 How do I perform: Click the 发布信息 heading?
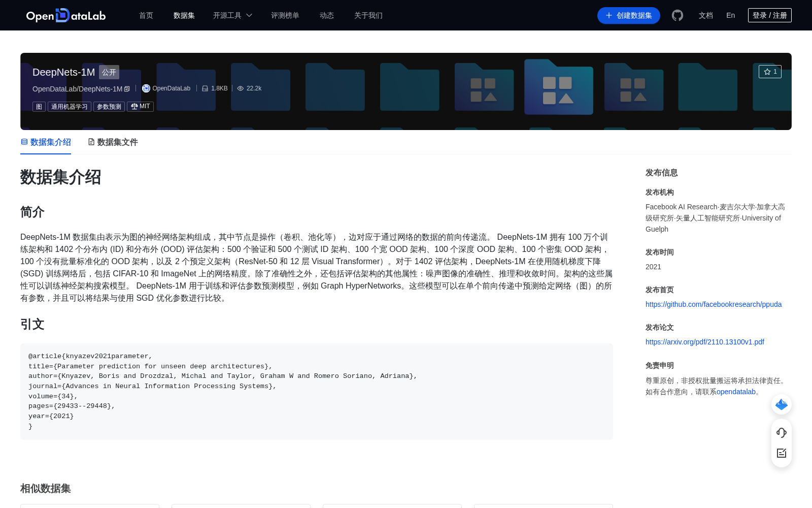[x=662, y=173]
